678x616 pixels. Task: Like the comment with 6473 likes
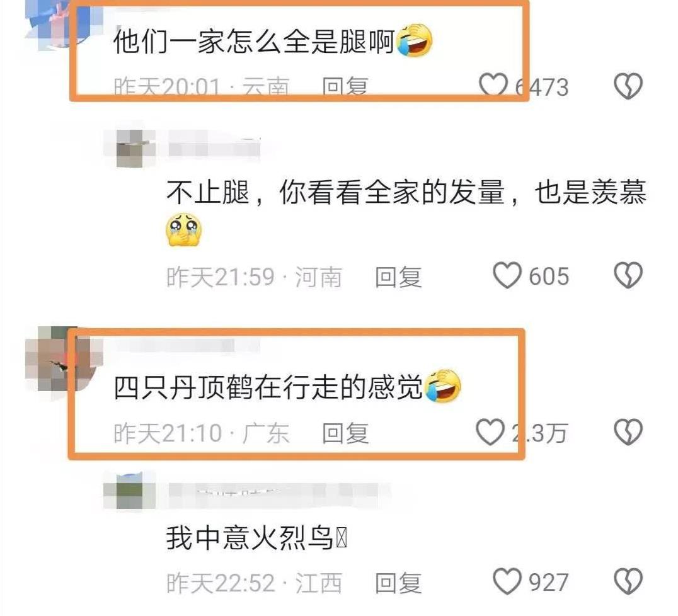tap(493, 85)
